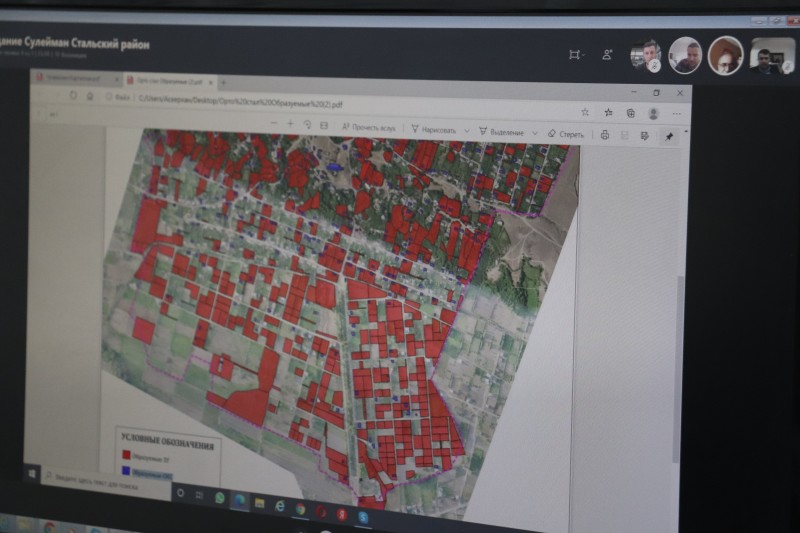Screen dimensions: 800x533
Task: Open the browser Collections icon
Action: click(630, 113)
